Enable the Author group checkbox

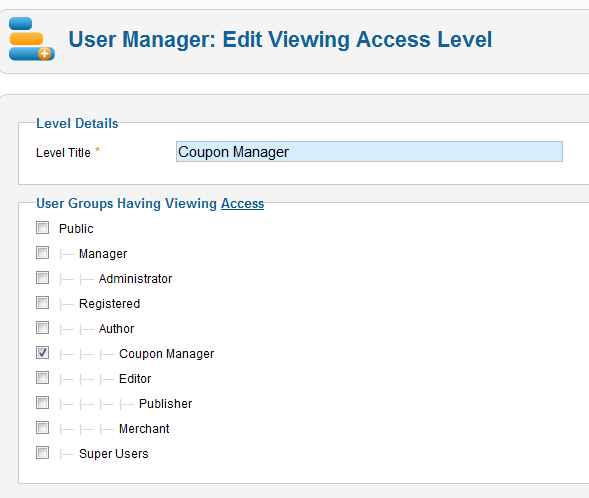[x=42, y=327]
